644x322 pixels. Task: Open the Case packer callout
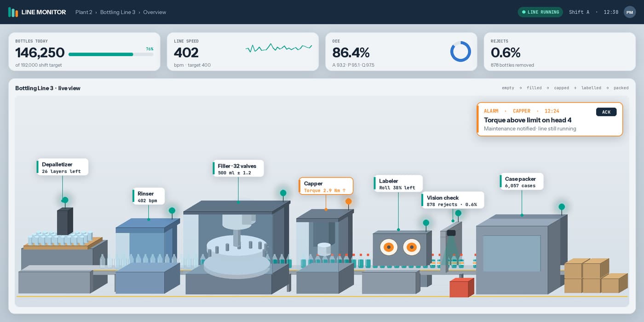(522, 182)
